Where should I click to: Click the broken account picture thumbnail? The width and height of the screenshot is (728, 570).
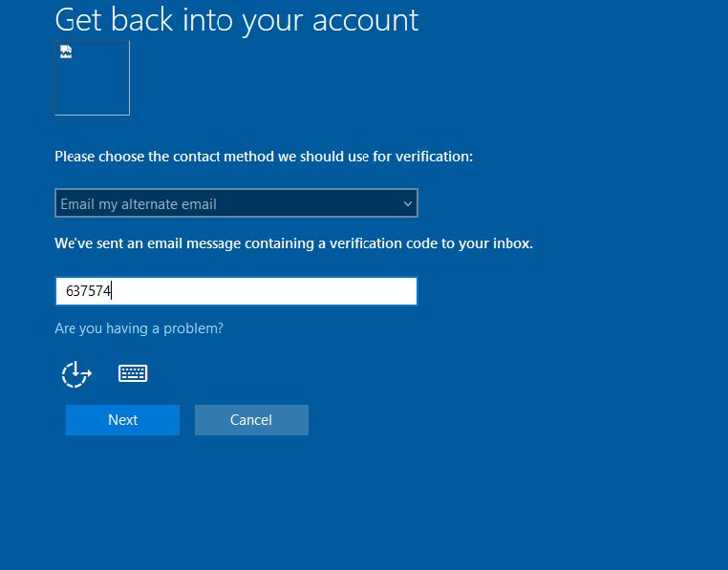point(92,77)
